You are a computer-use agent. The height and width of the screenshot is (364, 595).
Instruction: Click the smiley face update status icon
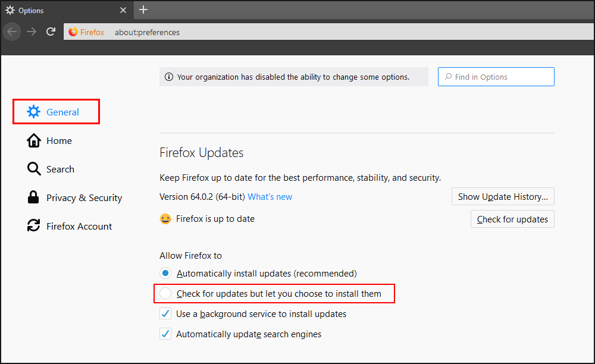[x=165, y=219]
